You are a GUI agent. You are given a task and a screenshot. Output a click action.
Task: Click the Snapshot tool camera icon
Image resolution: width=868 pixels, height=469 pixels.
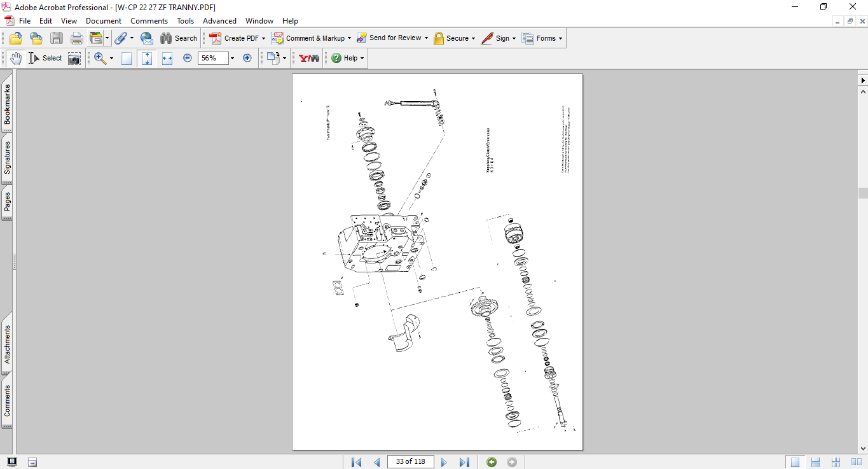74,58
